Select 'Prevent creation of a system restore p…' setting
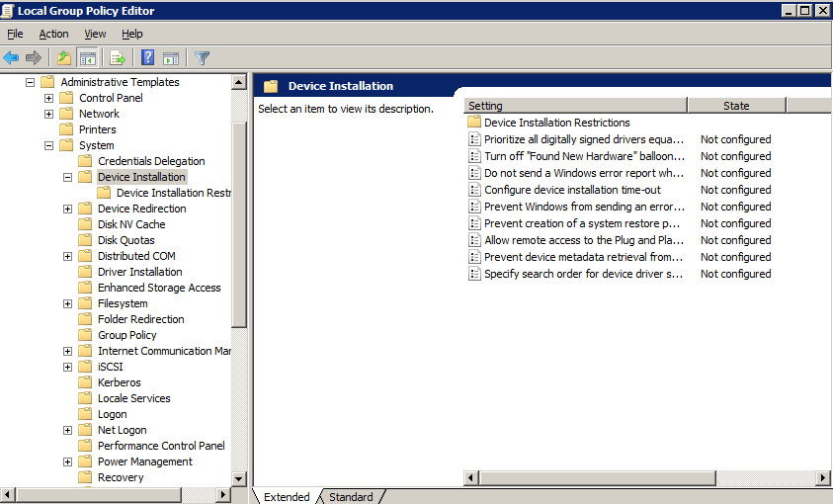The height and width of the screenshot is (504, 833). pyautogui.click(x=582, y=223)
